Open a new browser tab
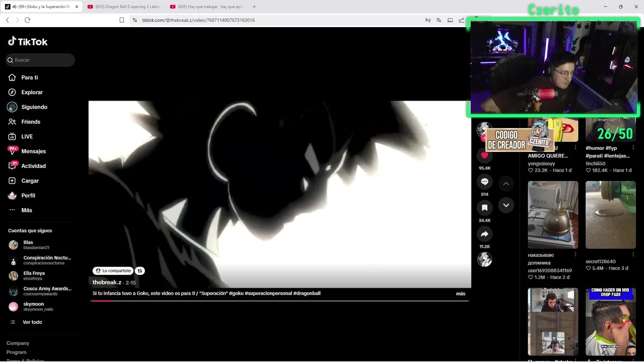This screenshot has height=362, width=644. coord(254,7)
